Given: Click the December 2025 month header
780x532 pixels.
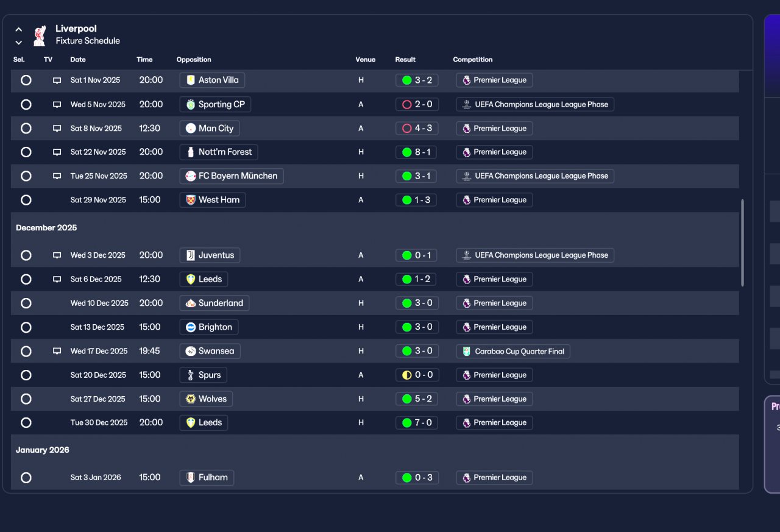Looking at the screenshot, I should click(46, 228).
